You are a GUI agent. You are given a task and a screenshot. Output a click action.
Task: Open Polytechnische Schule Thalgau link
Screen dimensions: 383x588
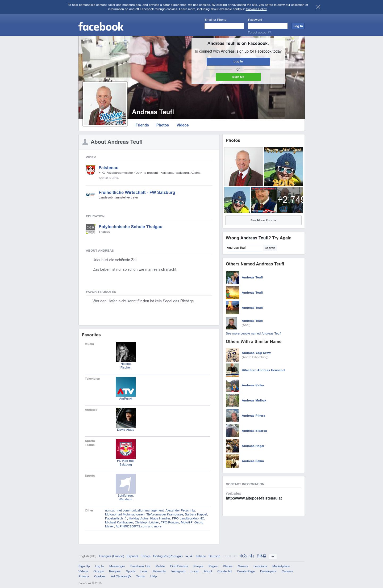click(x=130, y=227)
